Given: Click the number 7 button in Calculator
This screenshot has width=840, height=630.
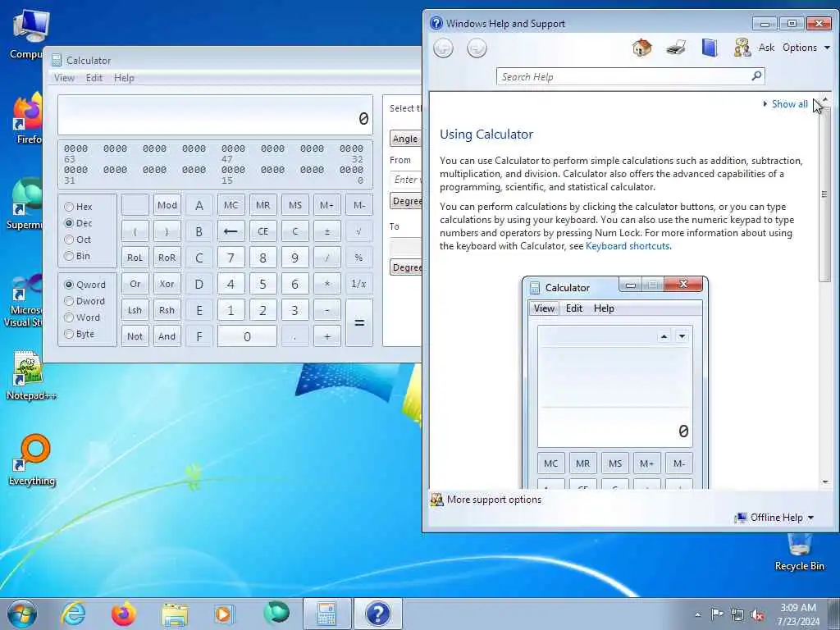Looking at the screenshot, I should (231, 258).
